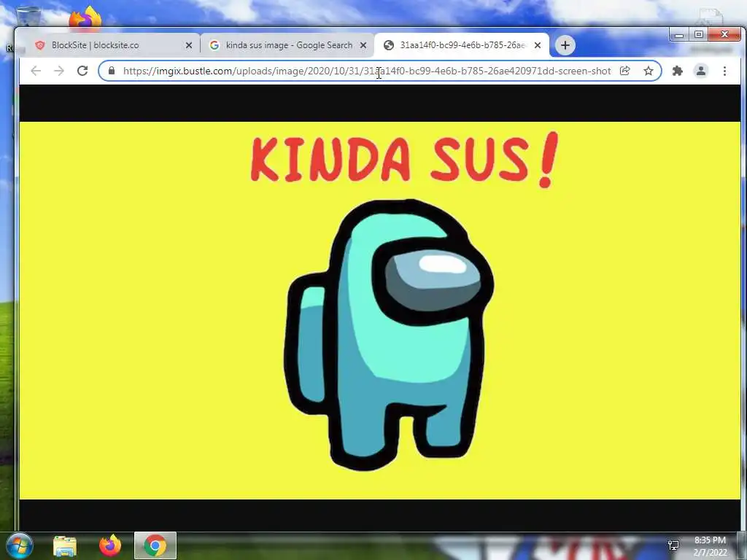Click the Google favicon on the search tab
This screenshot has height=560, width=747.
(x=214, y=45)
